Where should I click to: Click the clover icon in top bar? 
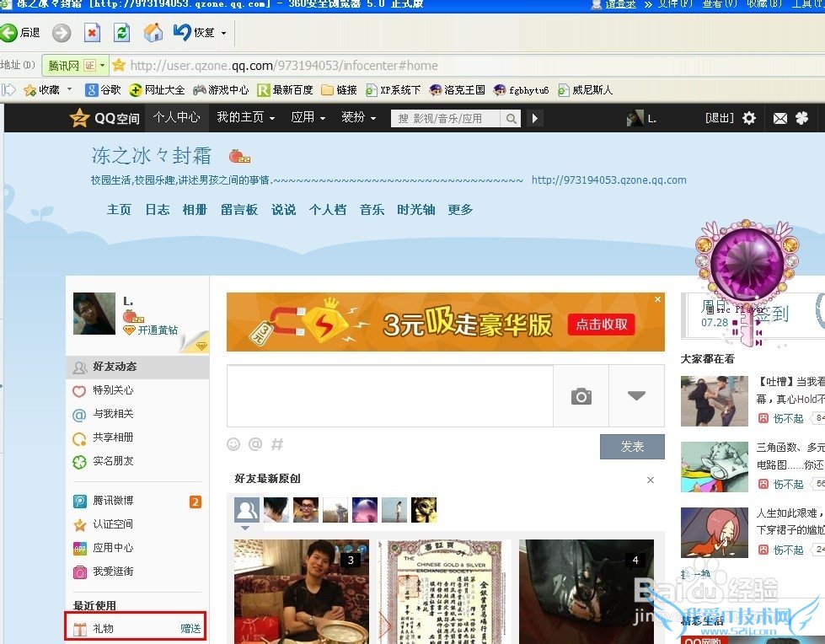coord(802,118)
